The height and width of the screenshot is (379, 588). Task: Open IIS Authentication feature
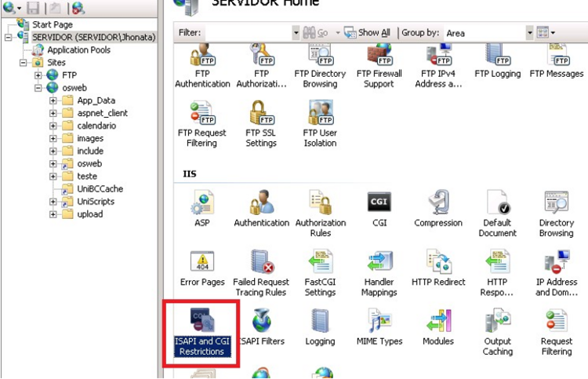pos(261,209)
